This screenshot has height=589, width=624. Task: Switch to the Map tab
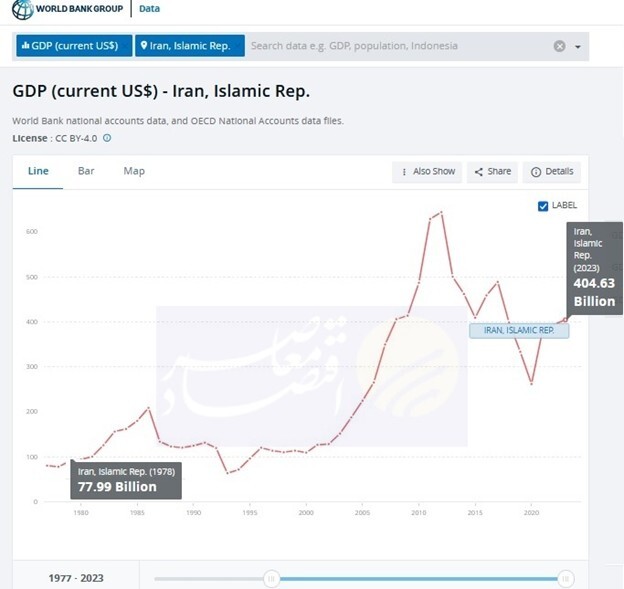(134, 171)
